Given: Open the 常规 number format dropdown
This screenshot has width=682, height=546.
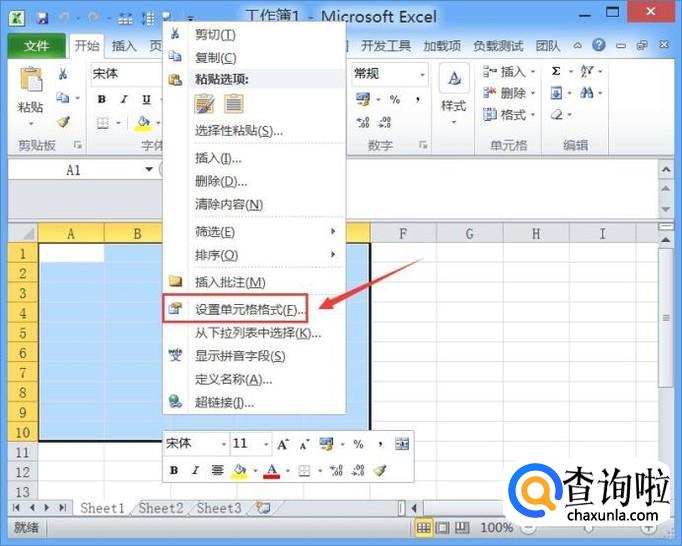Looking at the screenshot, I should (422, 74).
